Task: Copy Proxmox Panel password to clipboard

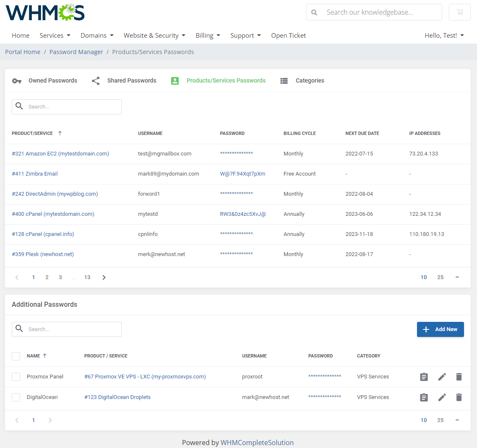Action: click(424, 377)
